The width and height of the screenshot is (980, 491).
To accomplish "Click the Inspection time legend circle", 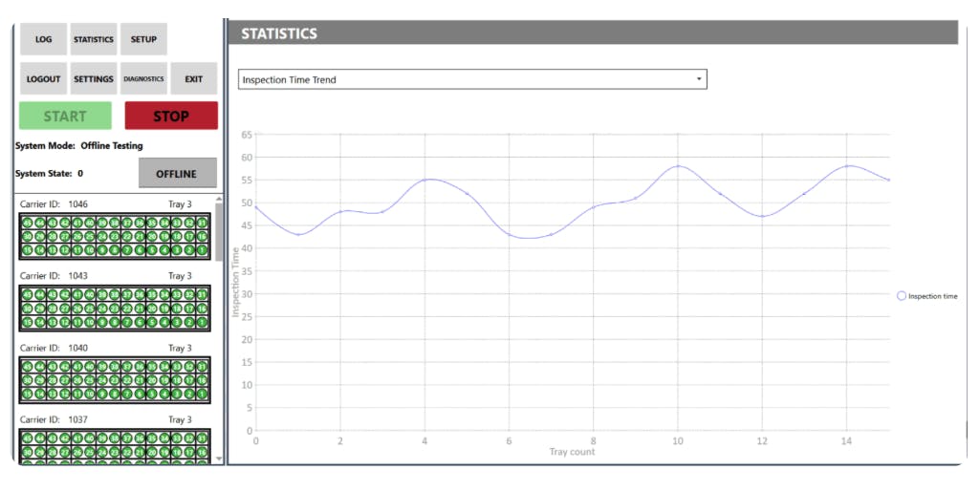I will click(x=902, y=296).
